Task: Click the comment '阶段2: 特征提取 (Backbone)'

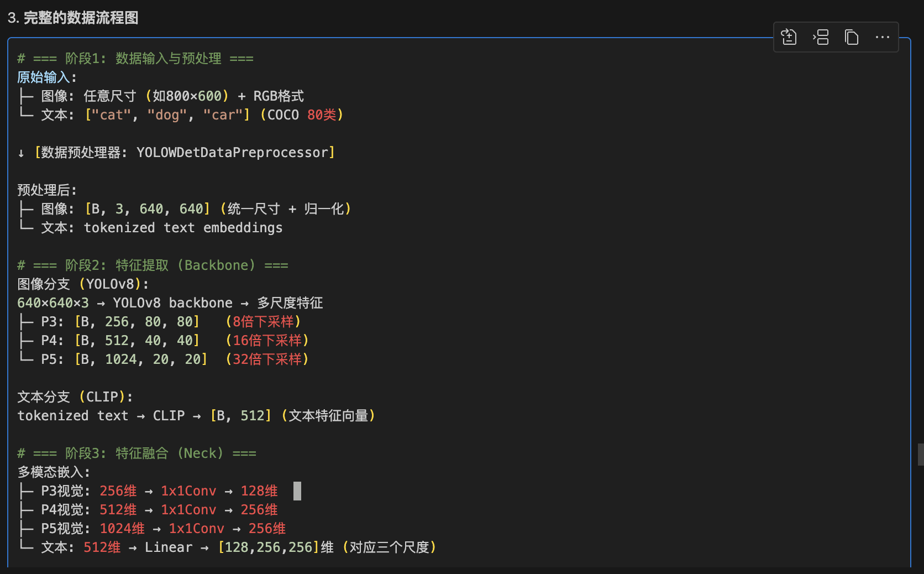Action: click(160, 265)
